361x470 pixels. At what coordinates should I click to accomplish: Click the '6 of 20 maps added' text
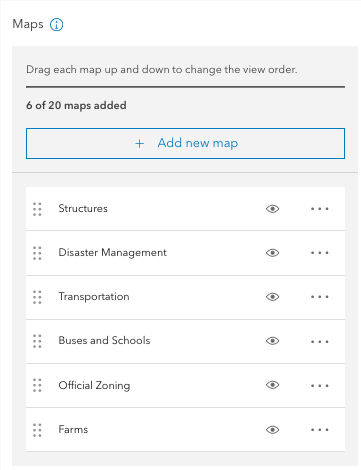[76, 106]
